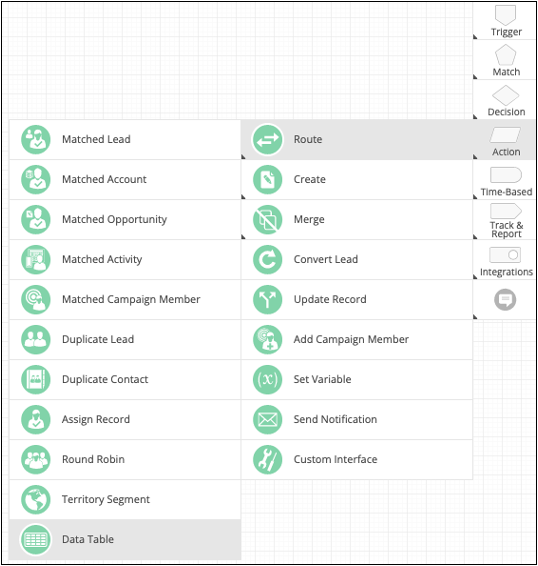Select the Round Robin icon

[x=35, y=460]
